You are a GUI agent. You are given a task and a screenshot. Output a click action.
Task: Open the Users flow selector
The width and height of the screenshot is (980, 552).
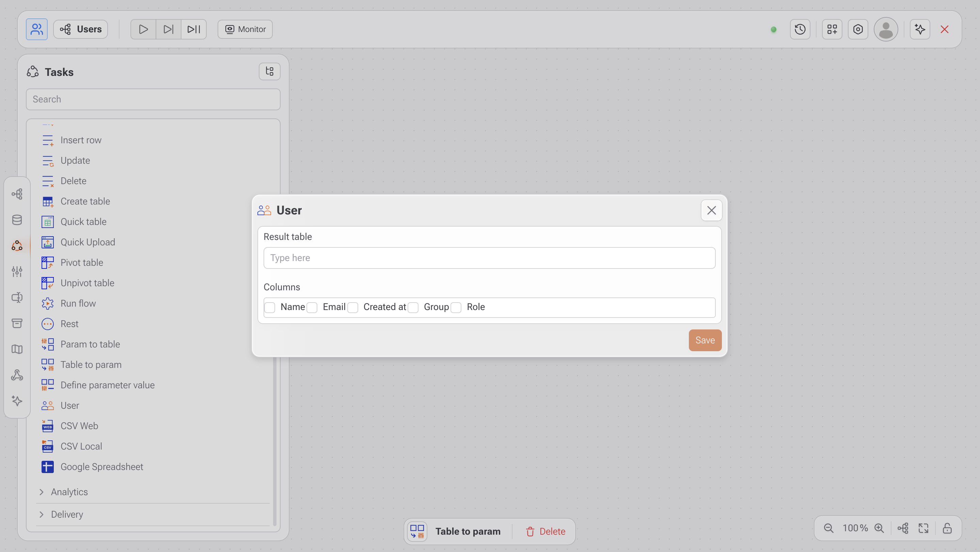81,29
